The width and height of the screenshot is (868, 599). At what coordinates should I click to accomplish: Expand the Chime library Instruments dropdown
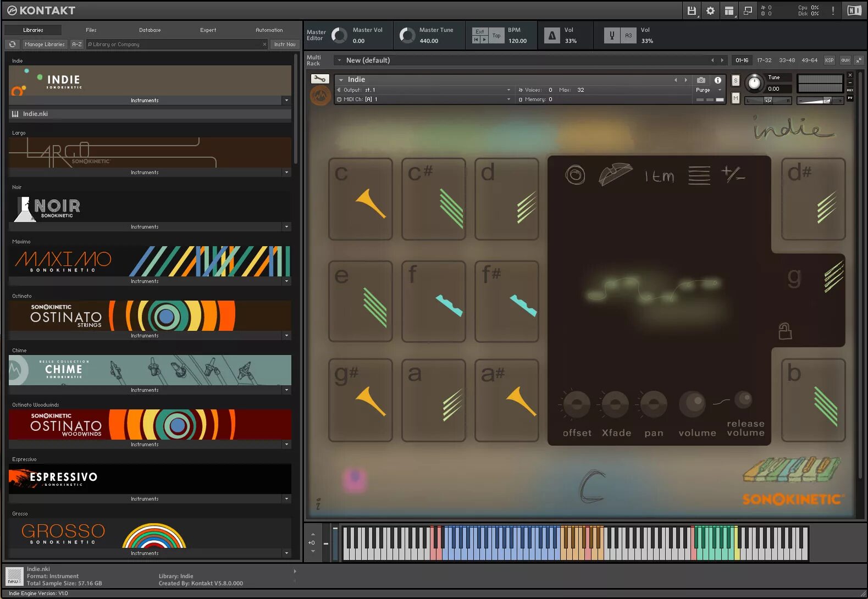286,390
